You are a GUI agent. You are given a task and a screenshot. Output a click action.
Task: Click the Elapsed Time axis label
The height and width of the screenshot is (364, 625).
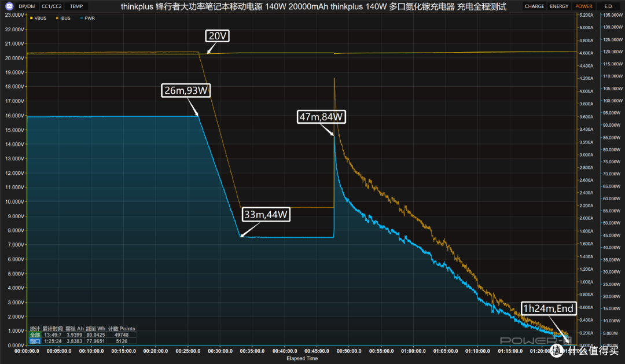click(x=302, y=358)
